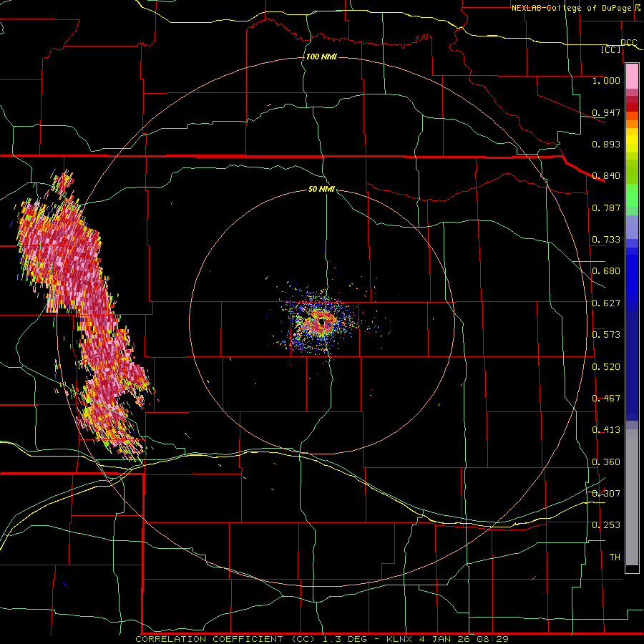Select the 0.893 scale value
This screenshot has height=644, width=644.
pyautogui.click(x=606, y=144)
